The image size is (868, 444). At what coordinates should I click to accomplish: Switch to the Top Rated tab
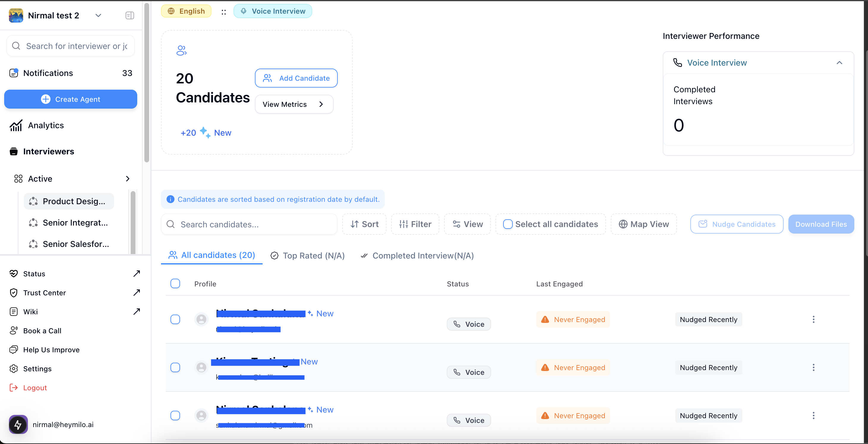(307, 256)
